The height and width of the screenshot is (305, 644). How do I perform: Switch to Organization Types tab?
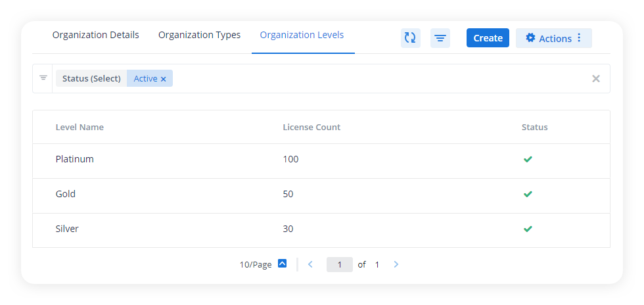(x=200, y=35)
